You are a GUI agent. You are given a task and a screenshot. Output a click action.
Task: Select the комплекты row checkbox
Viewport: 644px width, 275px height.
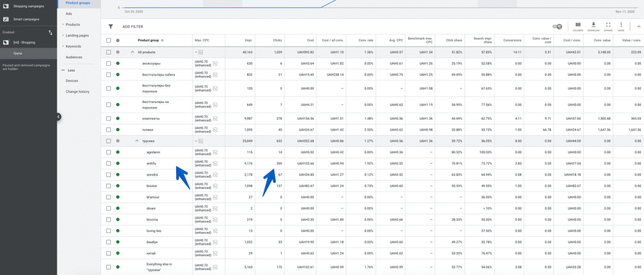(x=109, y=118)
